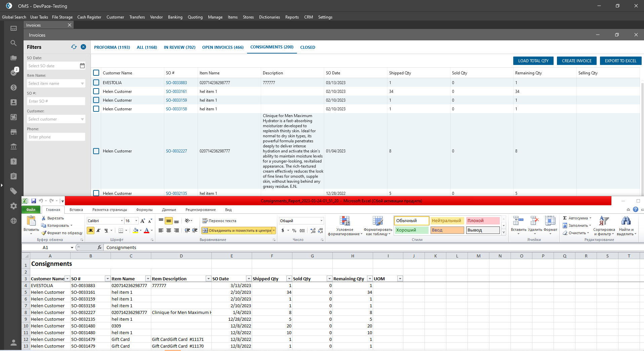
Task: Expand the Item Name filter dropdown
Action: (x=82, y=83)
